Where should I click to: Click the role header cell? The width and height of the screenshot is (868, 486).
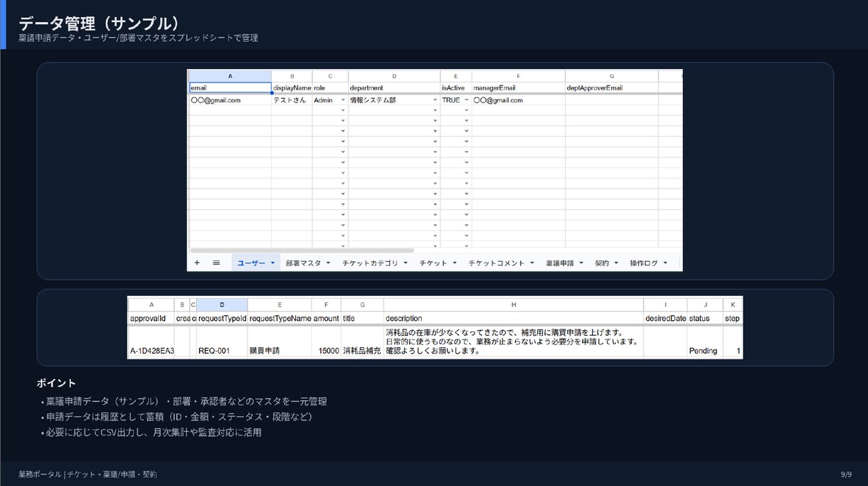(330, 88)
